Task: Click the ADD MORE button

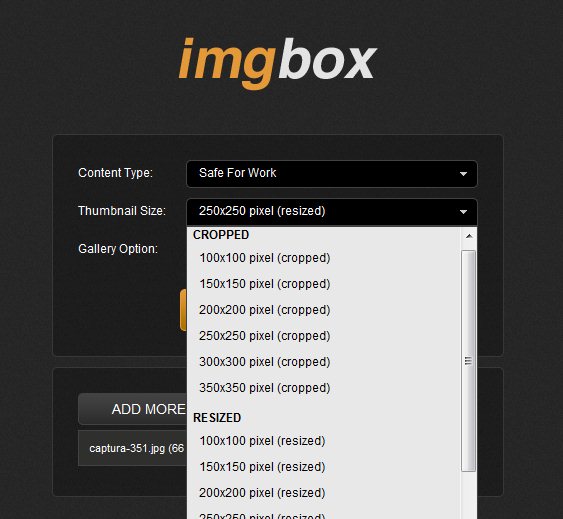Action: [132, 409]
